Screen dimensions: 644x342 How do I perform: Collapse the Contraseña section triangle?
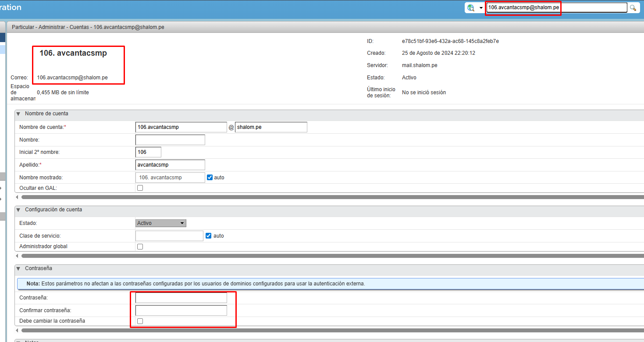(x=18, y=268)
